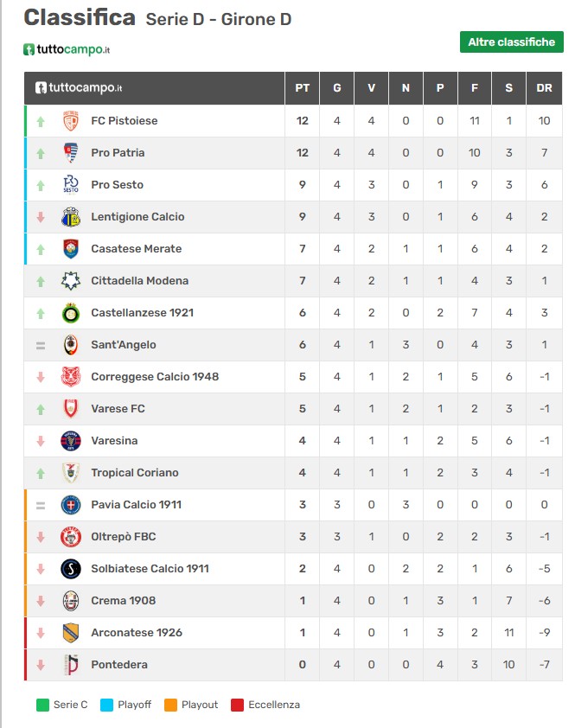
Task: Open the Correggese Calcio 1948 tiger crest
Action: coord(71,376)
